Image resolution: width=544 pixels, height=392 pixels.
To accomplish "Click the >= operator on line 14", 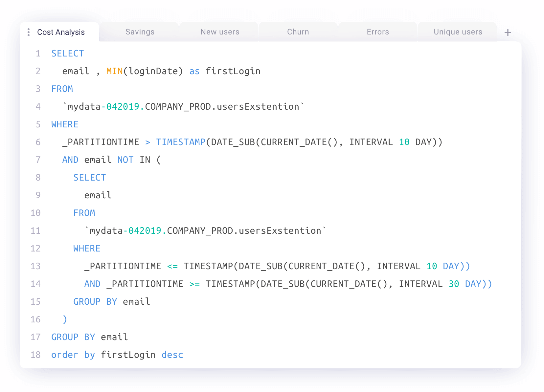I will [194, 284].
